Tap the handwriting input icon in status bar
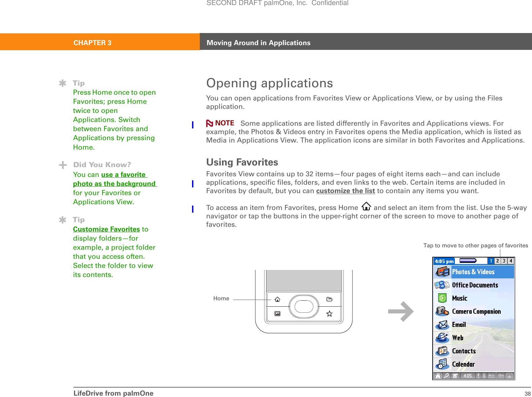Viewport: 532px width, 397px height. click(501, 375)
